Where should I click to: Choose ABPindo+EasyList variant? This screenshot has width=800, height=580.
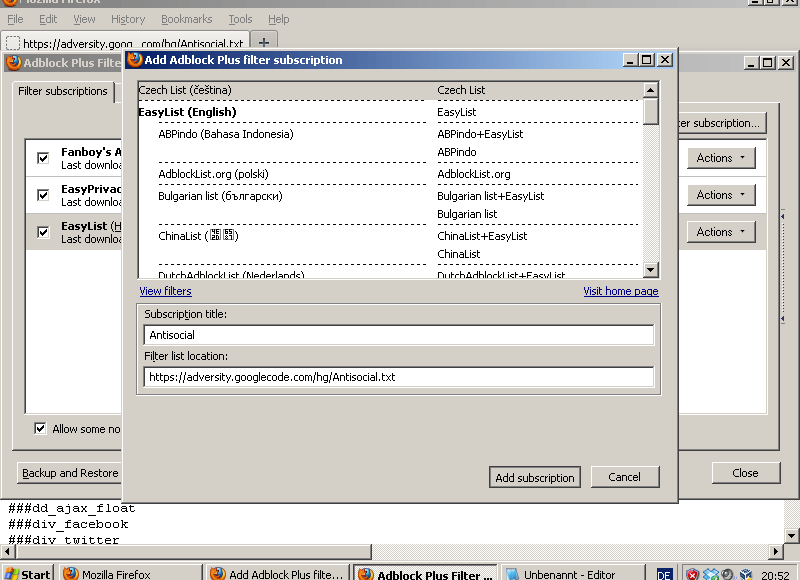click(x=480, y=134)
